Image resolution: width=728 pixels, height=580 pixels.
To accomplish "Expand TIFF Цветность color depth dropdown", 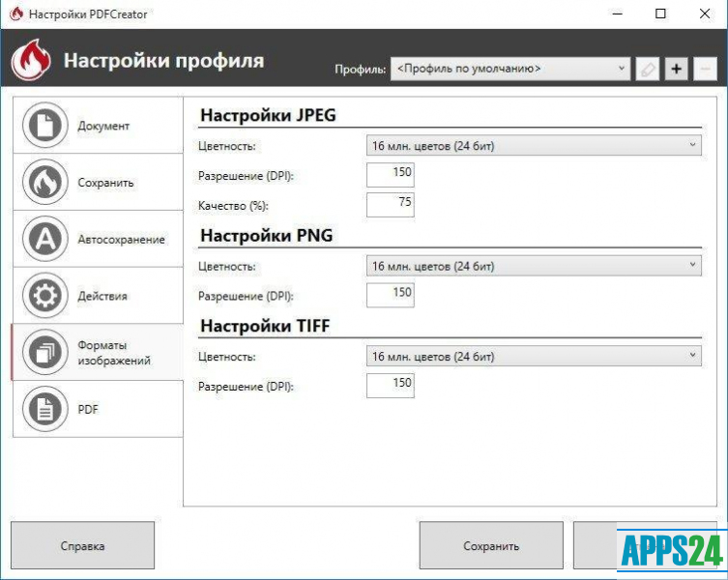I will [x=534, y=356].
